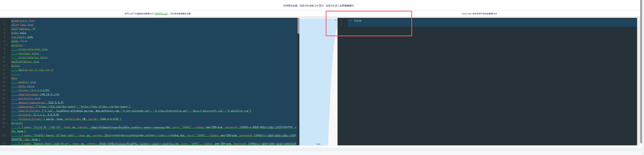644x155 pixels.
Task: Collapse the profile: fold arrow on line 7
Action: (7, 45)
